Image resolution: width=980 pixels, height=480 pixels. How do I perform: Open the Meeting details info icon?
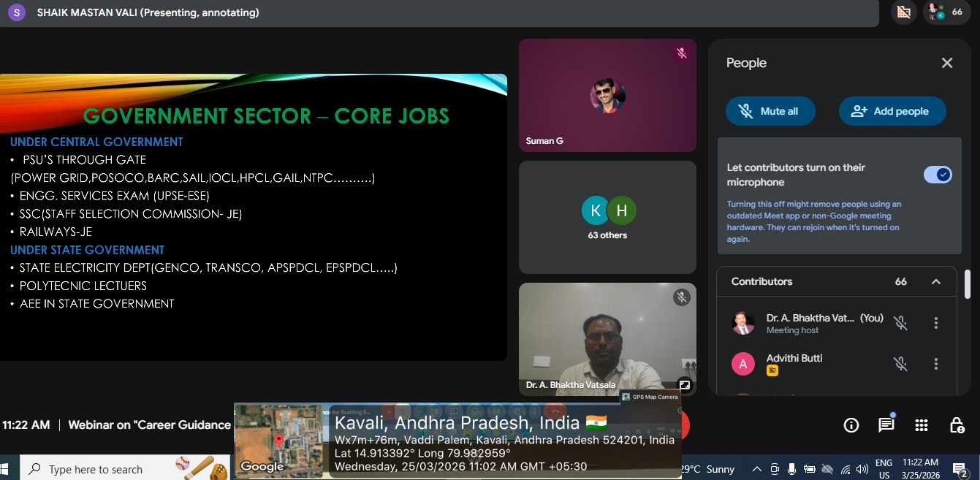coord(851,425)
